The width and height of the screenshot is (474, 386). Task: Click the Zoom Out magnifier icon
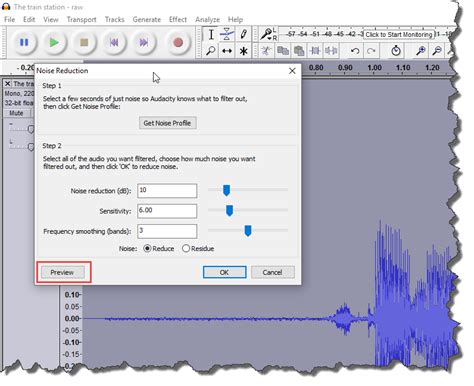pos(437,51)
